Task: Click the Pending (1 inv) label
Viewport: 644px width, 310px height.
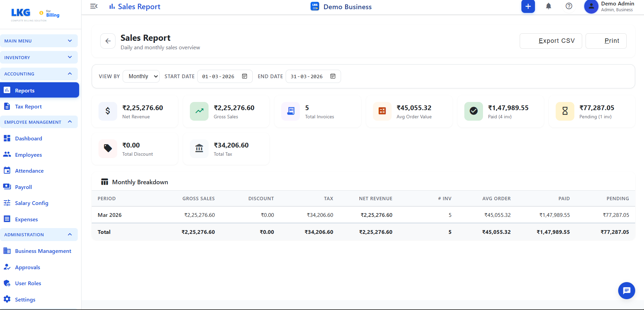Action: (x=595, y=117)
